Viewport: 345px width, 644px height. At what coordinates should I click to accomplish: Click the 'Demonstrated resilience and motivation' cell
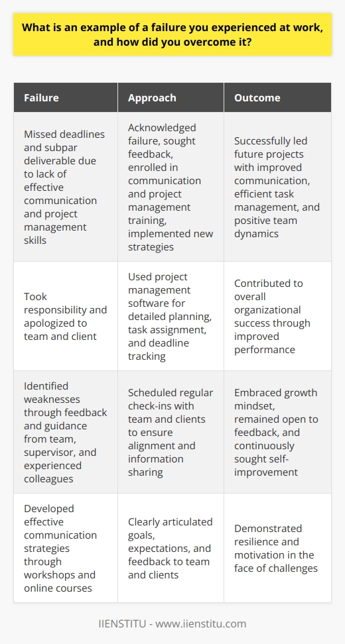pos(277,548)
